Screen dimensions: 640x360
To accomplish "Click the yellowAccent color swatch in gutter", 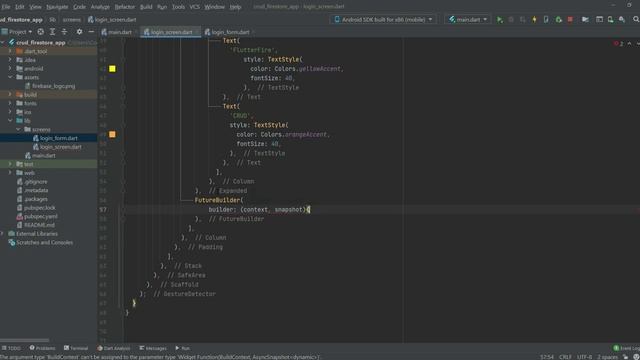I will [112, 69].
